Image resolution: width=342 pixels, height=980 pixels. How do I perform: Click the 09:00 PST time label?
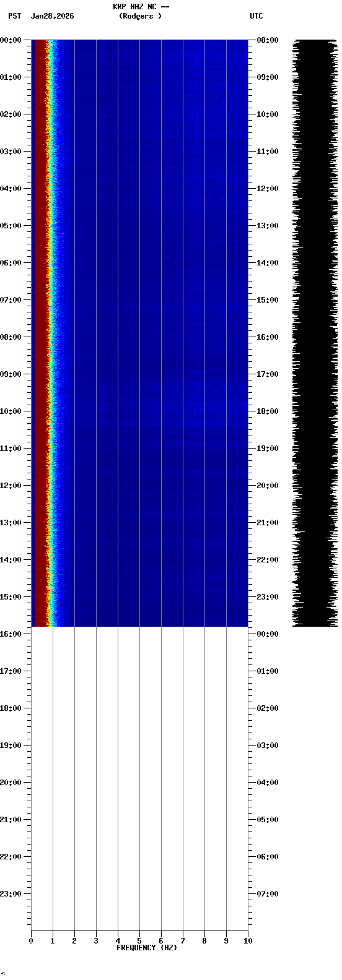11,374
